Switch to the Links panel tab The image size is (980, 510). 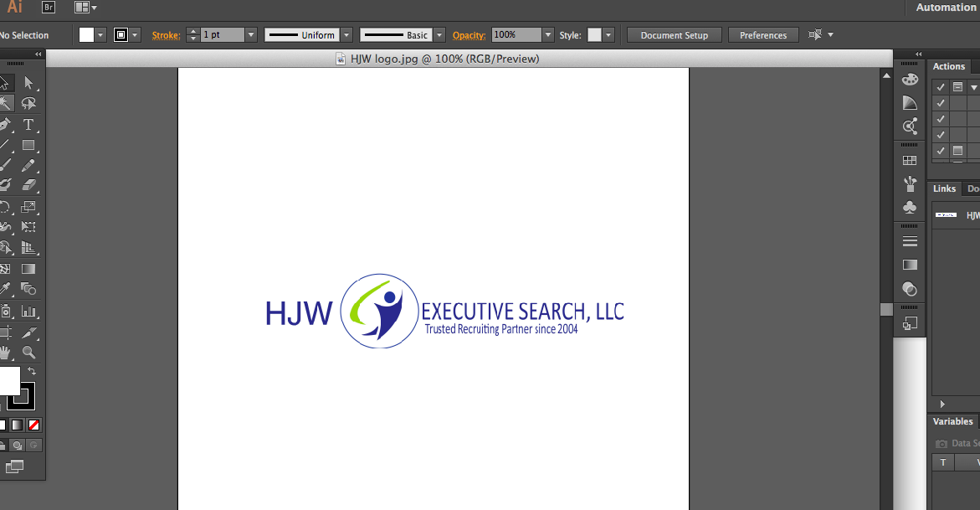(x=943, y=188)
